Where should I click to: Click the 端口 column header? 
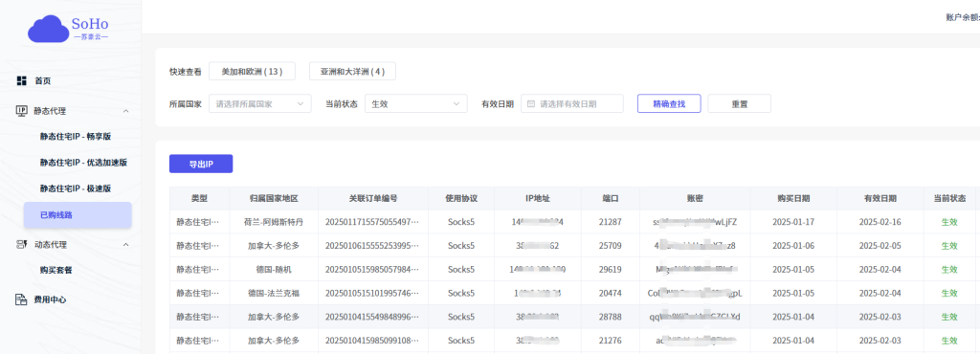click(x=610, y=198)
